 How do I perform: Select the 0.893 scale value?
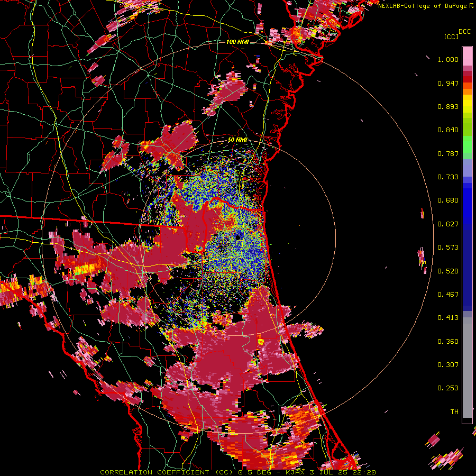[448, 106]
